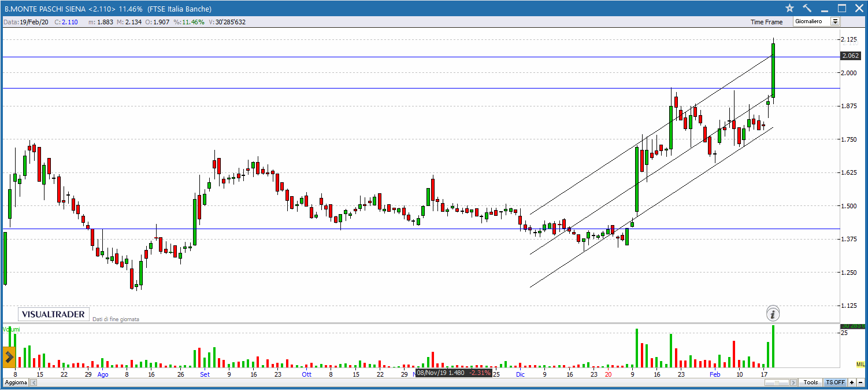This screenshot has height=390, width=868.
Task: Click the Feb label on date axis
Action: 715,374
